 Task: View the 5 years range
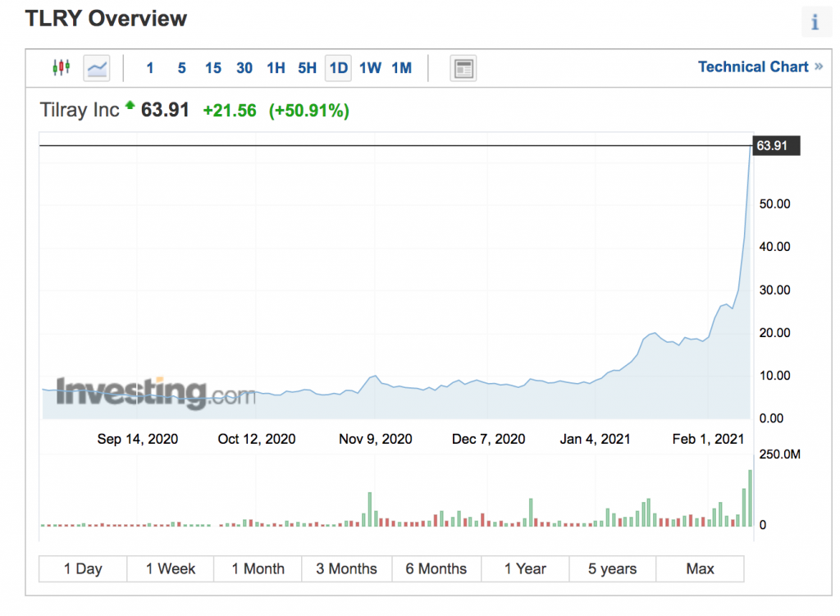[612, 569]
